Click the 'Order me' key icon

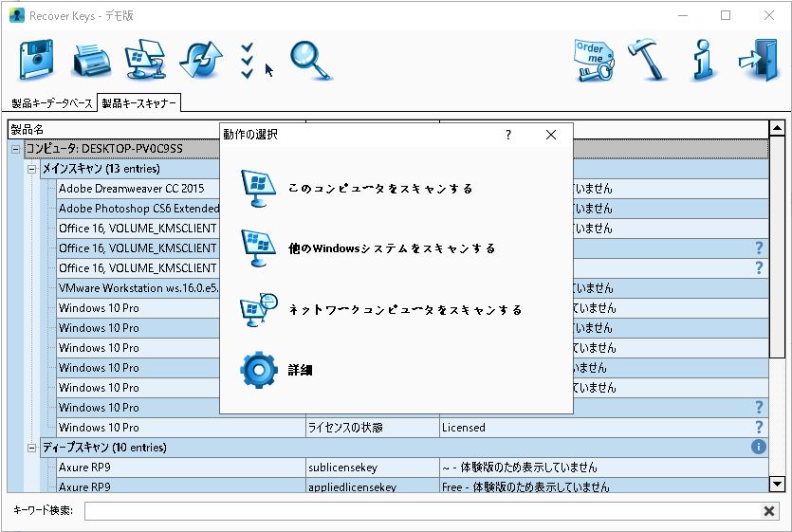pyautogui.click(x=595, y=61)
